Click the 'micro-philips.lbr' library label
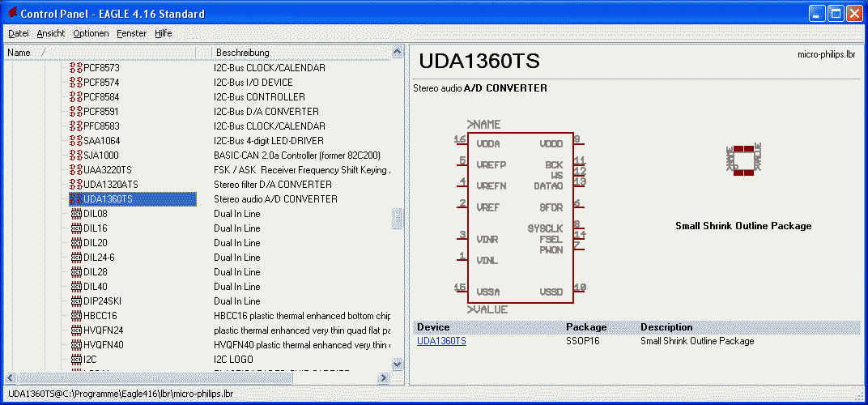868x405 pixels. click(x=827, y=54)
